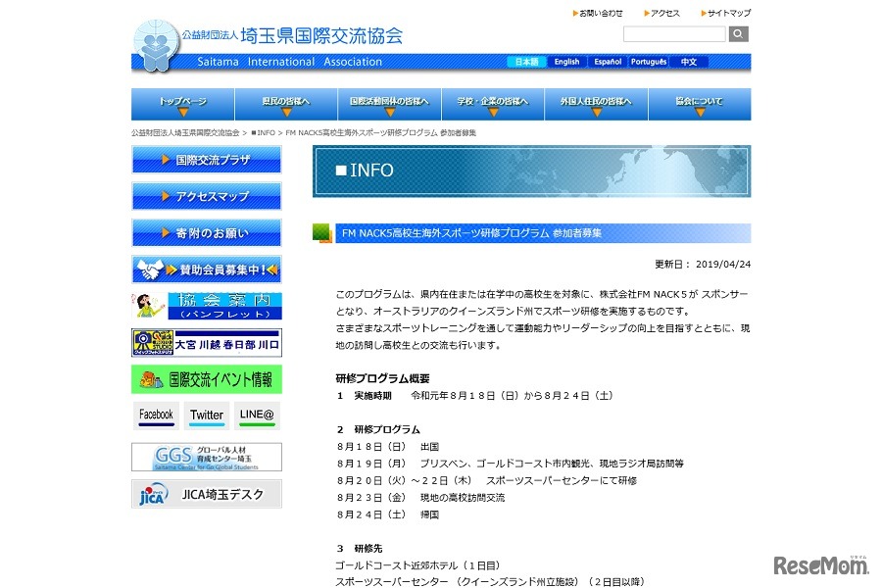Click the 寄附のお願い sidebar button

click(x=206, y=231)
